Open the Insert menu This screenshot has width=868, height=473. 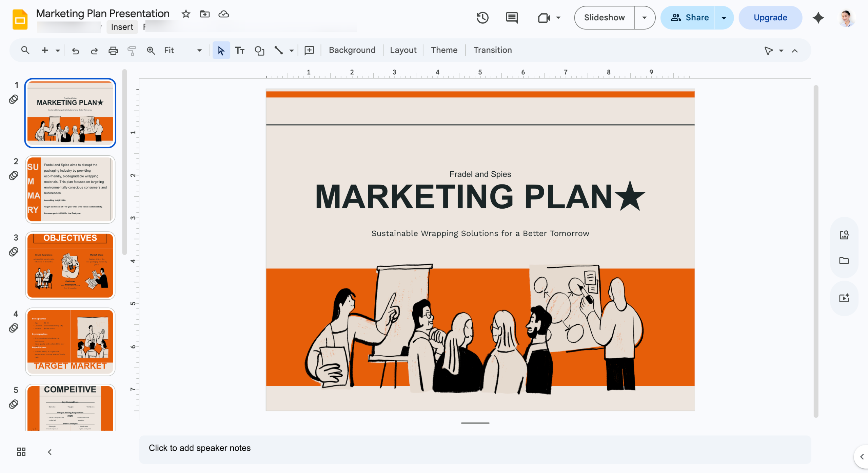(122, 27)
